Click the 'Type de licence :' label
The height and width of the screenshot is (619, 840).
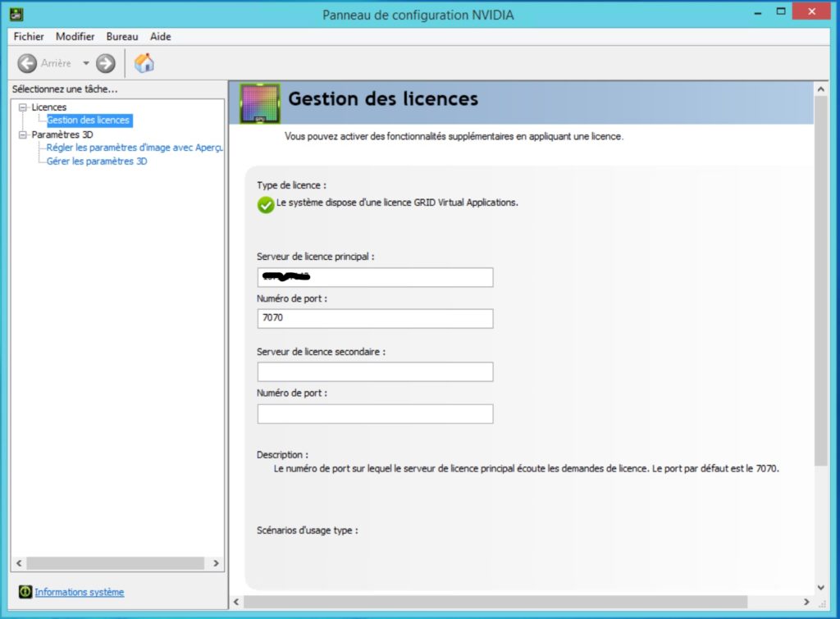pos(291,185)
